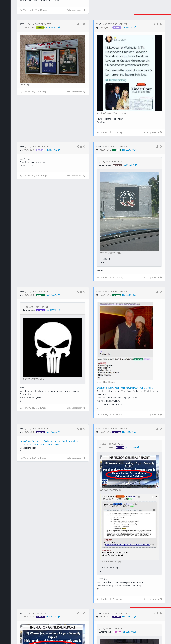Click the circled-x icon in post 3362 footer

click(x=84, y=458)
